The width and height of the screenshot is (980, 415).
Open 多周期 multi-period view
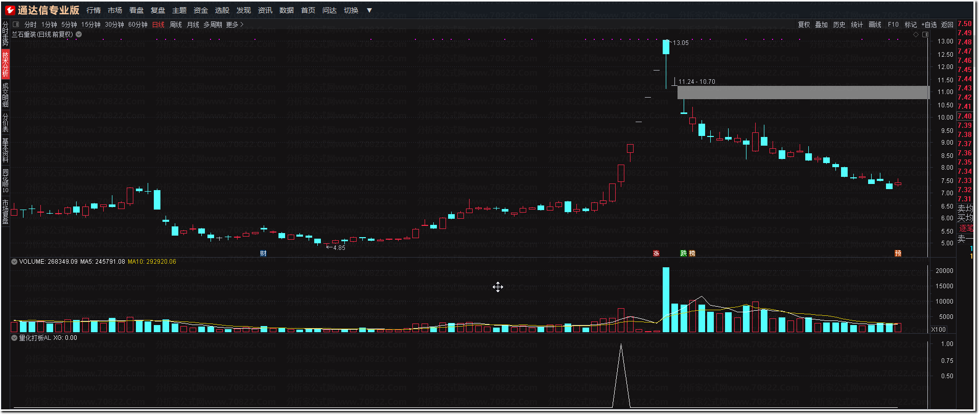click(x=213, y=25)
